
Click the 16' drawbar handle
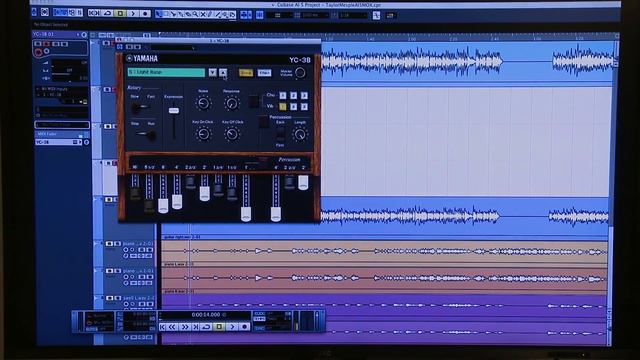pos(135,193)
